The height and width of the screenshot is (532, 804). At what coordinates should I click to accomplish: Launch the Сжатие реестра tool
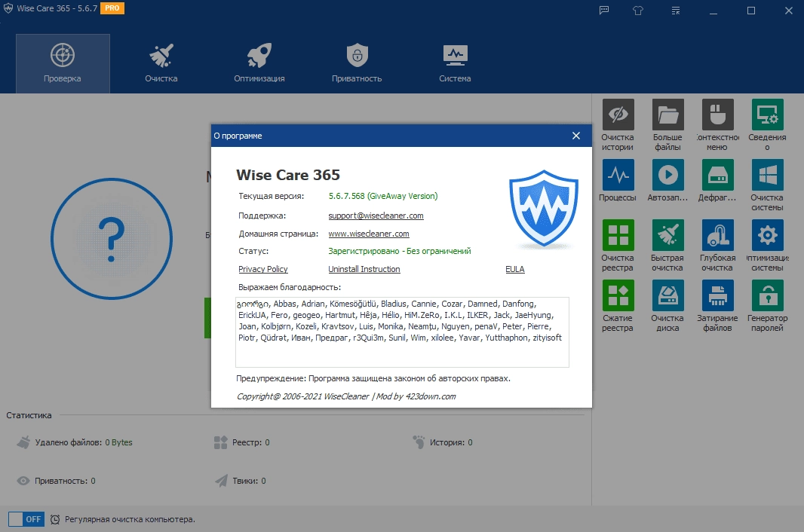(x=618, y=306)
